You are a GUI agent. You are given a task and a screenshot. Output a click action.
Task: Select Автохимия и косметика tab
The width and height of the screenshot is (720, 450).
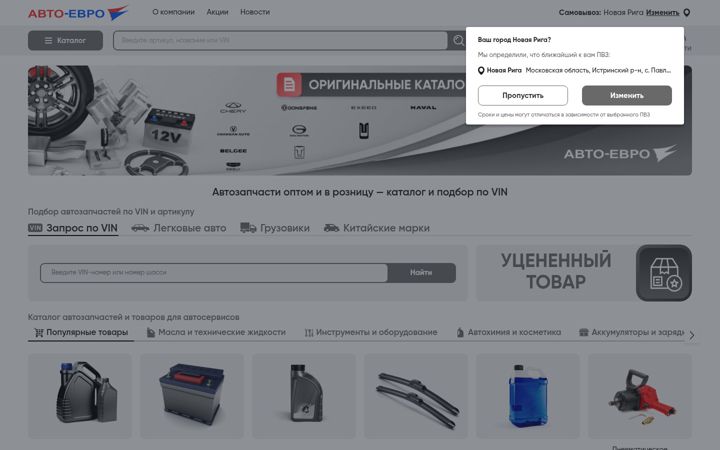coord(508,332)
